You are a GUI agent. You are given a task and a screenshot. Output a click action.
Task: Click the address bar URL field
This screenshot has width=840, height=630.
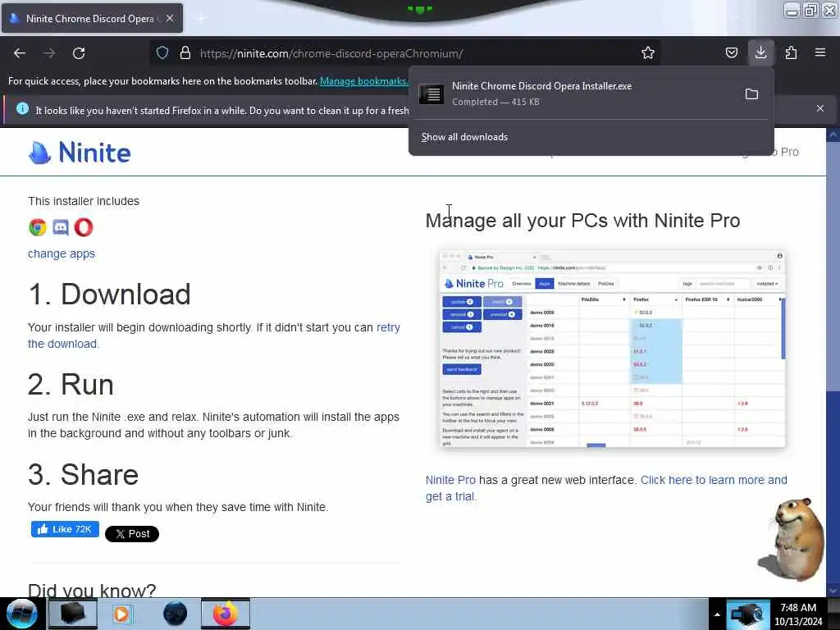(407, 53)
